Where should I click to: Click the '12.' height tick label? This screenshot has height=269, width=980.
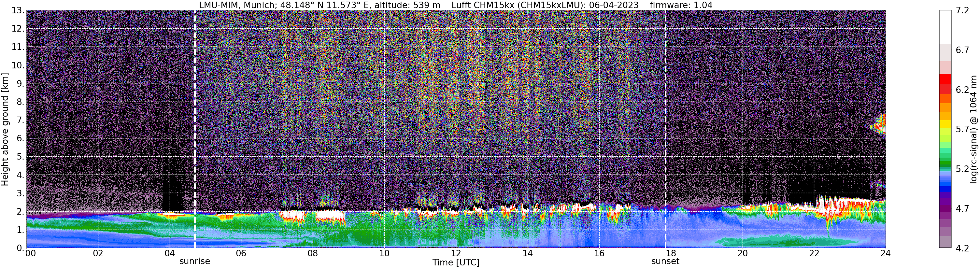pos(18,29)
